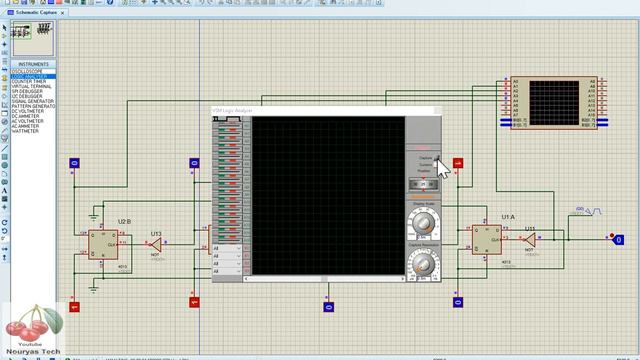This screenshot has height=360, width=640.
Task: Select the Selection Mode arrow tool
Action: 4,28
